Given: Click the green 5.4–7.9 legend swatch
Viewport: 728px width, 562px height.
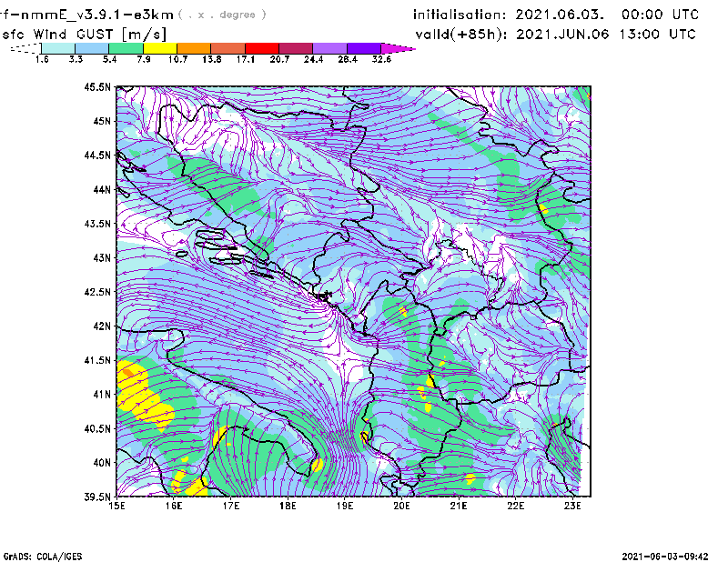Looking at the screenshot, I should tap(126, 48).
